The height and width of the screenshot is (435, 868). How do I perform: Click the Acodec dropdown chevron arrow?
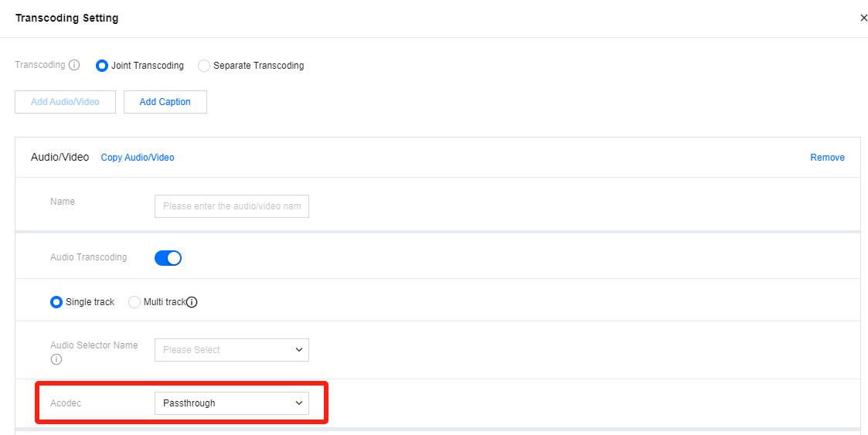(x=299, y=403)
